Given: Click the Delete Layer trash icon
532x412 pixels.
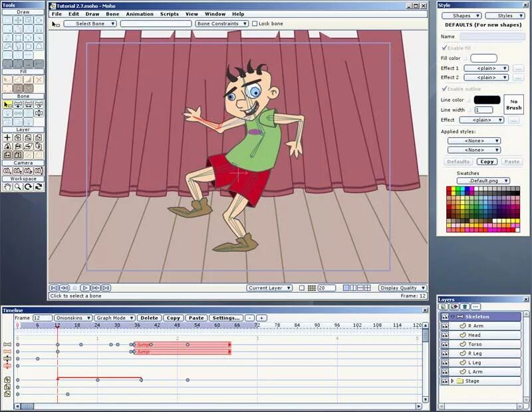Looking at the screenshot, I should click(465, 307).
